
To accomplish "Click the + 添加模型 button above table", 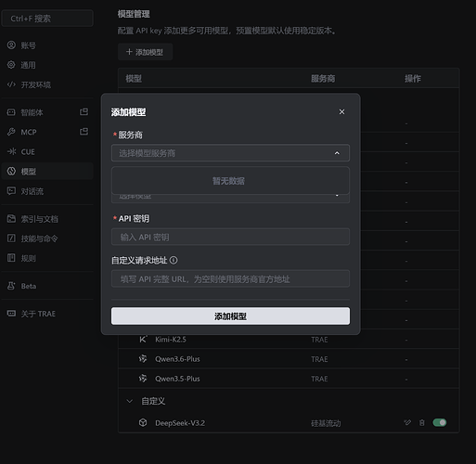I will click(145, 52).
